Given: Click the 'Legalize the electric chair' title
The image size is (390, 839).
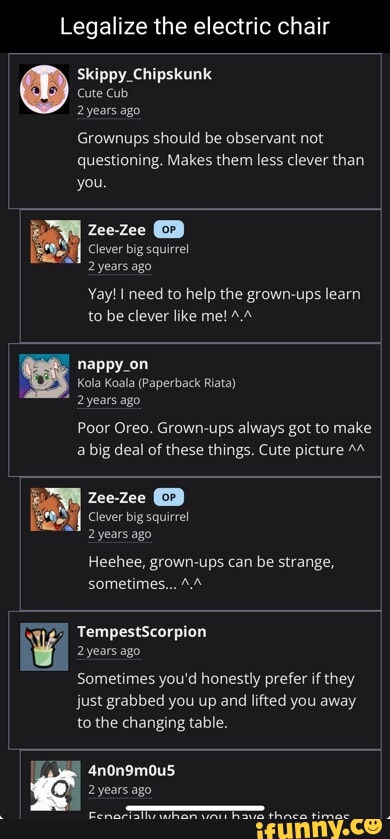Looking at the screenshot, I should pyautogui.click(x=195, y=26).
